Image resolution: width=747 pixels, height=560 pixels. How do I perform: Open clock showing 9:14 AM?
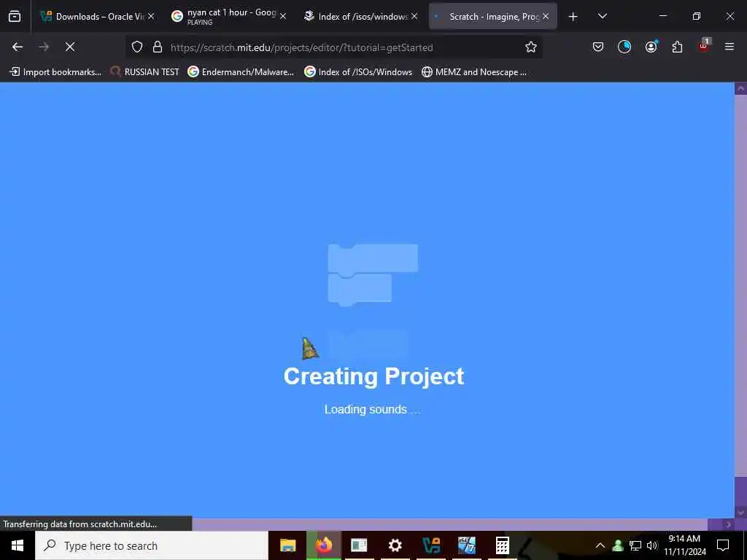pos(684,545)
